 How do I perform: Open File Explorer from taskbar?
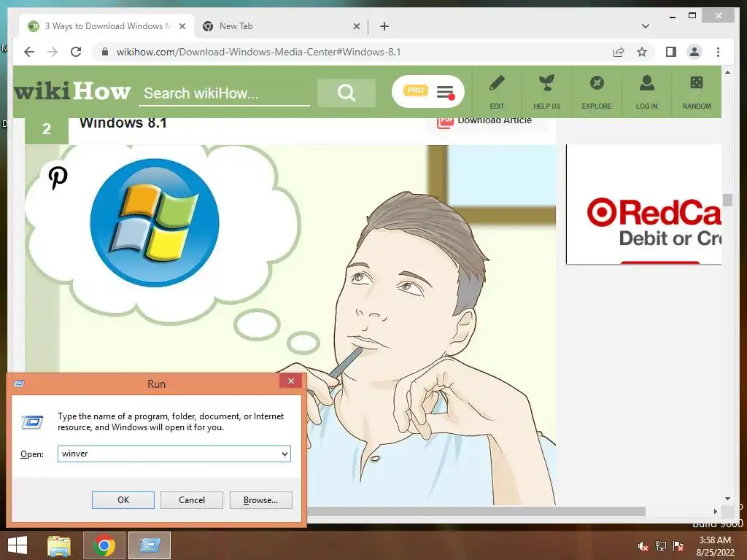[58, 545]
